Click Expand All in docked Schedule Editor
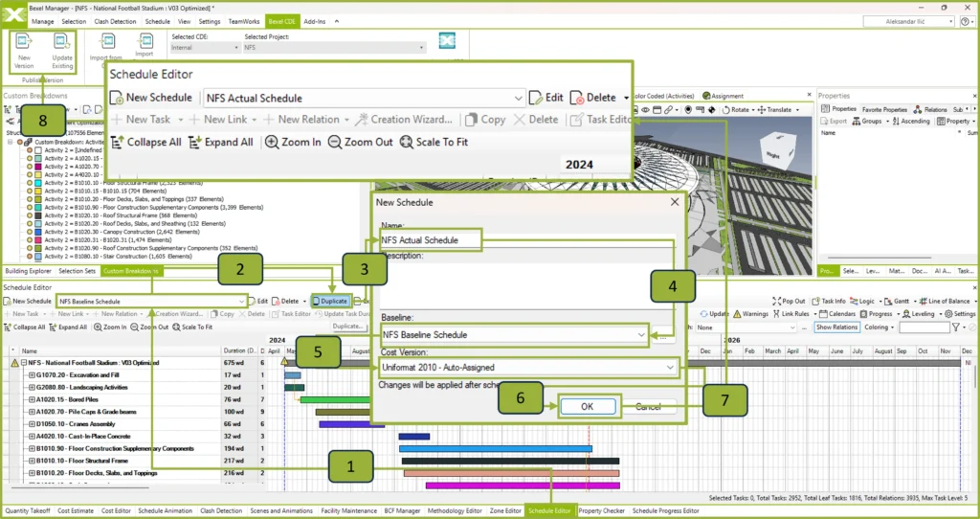The height and width of the screenshot is (519, 980). point(69,327)
